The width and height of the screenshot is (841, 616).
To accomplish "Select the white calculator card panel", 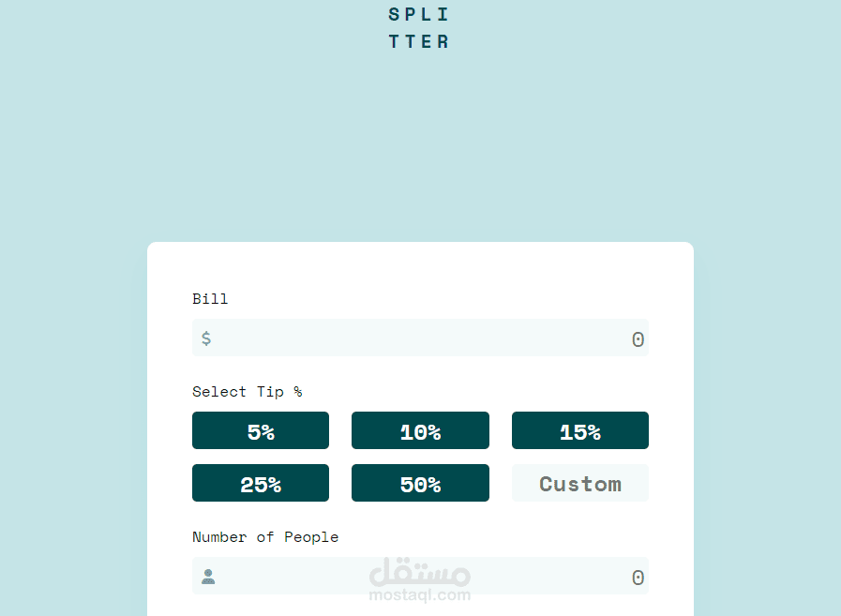I will click(420, 272).
